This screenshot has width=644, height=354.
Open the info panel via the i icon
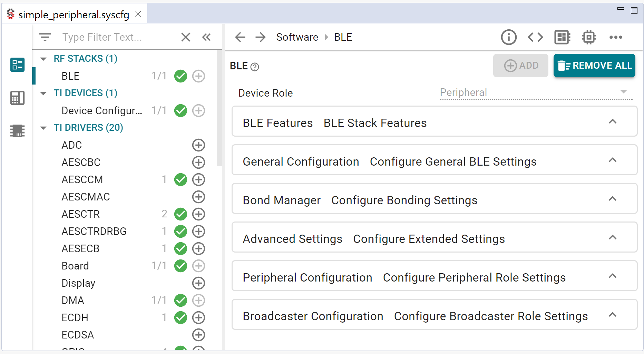[508, 37]
